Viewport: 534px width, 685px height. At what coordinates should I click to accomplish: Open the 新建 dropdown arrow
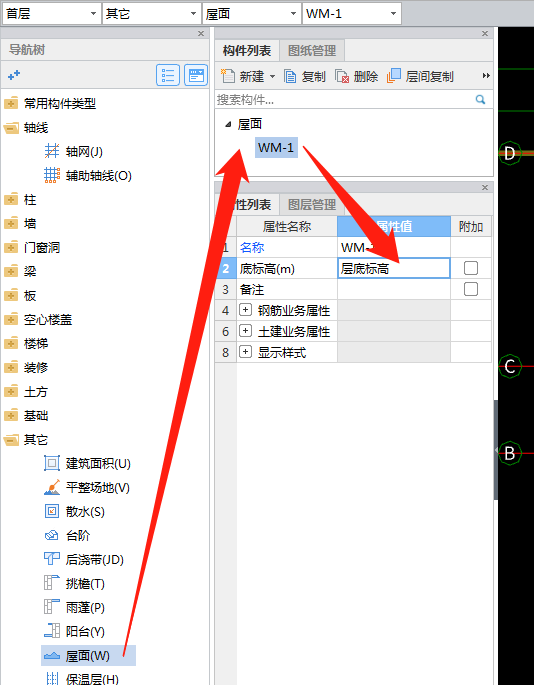coord(272,76)
